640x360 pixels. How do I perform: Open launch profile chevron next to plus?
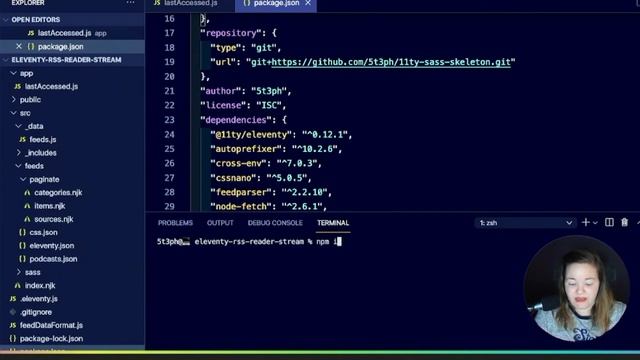click(x=596, y=223)
